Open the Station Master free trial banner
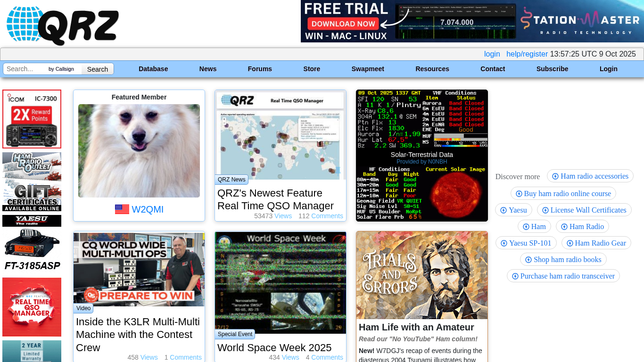644x362 pixels. (x=472, y=21)
